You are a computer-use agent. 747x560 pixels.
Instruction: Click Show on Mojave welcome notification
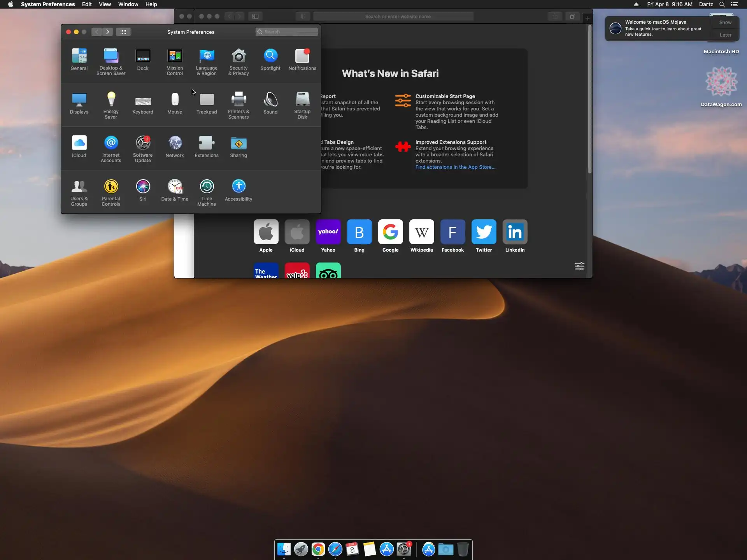tap(725, 23)
